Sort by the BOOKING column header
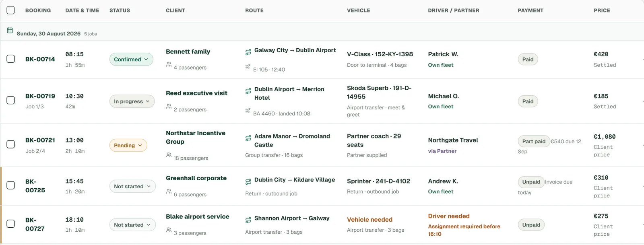This screenshot has width=644, height=245. (x=38, y=10)
